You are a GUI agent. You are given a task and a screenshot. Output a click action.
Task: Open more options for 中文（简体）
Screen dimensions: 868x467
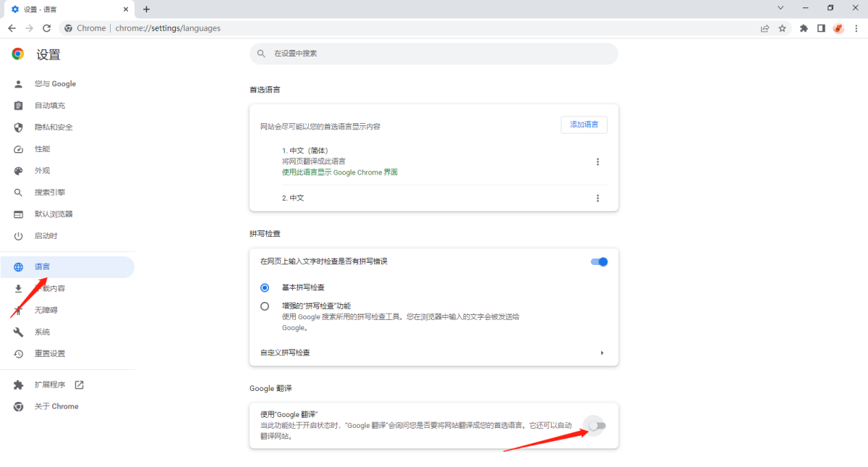coord(597,162)
